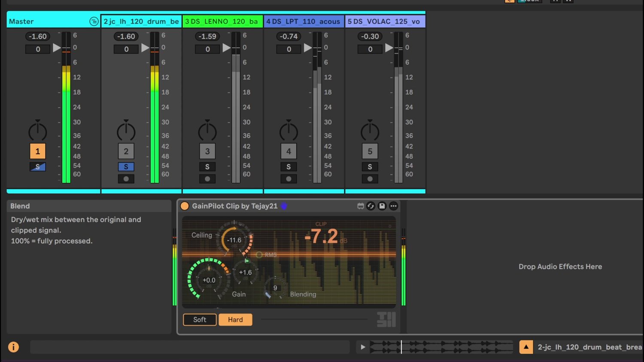644x362 pixels.
Task: Click the Master strip pan knob
Action: (x=38, y=131)
